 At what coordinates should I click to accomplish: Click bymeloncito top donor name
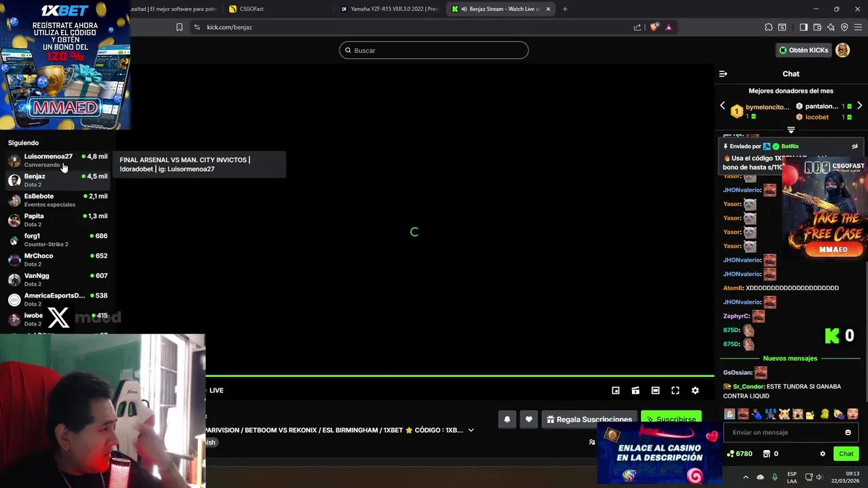768,107
